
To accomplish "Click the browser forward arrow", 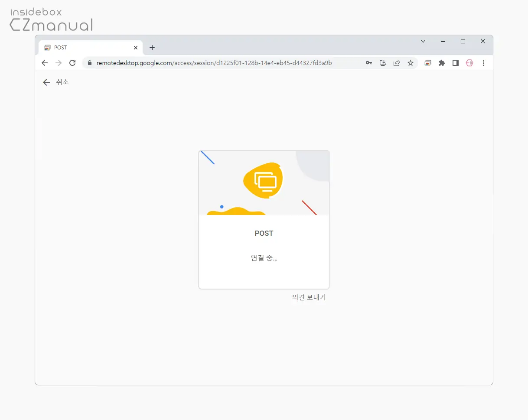I will (x=59, y=63).
